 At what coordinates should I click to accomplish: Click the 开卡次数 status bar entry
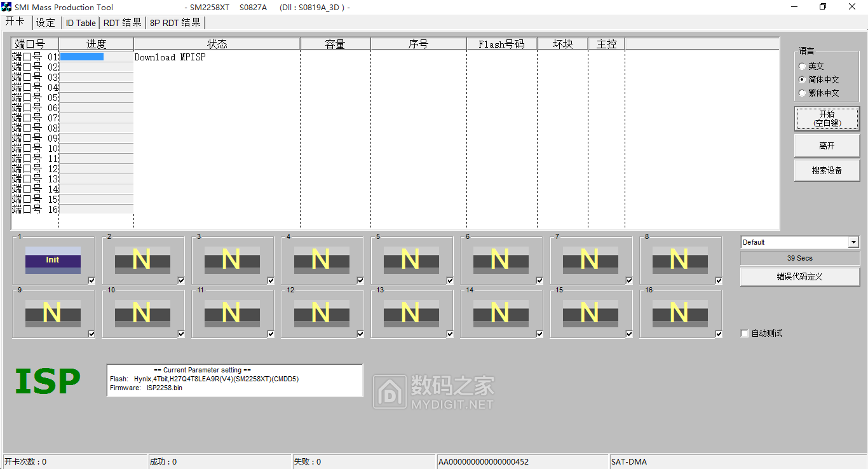(74, 462)
